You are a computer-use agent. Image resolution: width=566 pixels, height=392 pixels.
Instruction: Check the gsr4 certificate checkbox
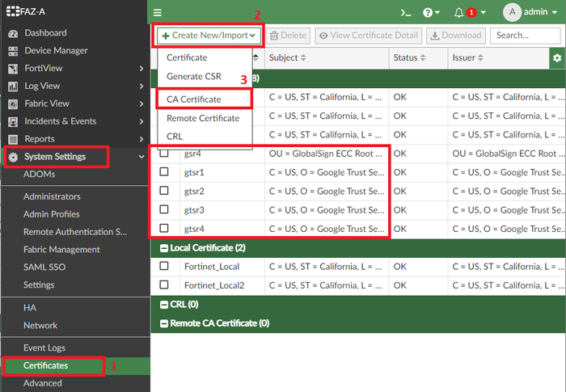coord(164,153)
